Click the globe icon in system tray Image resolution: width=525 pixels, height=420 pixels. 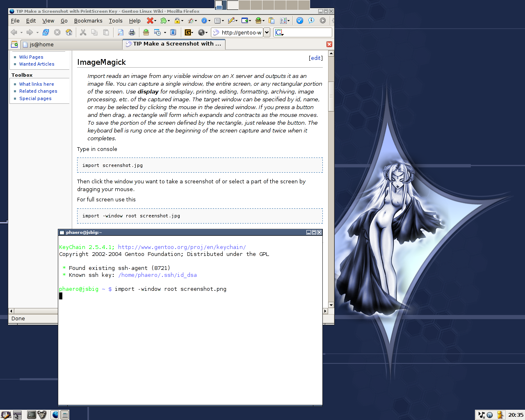tap(490, 415)
